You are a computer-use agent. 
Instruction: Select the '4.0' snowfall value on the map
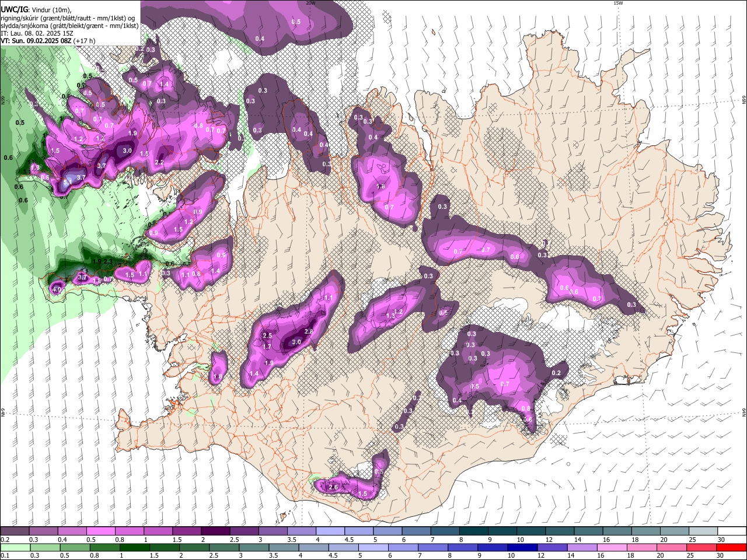pyautogui.click(x=57, y=289)
